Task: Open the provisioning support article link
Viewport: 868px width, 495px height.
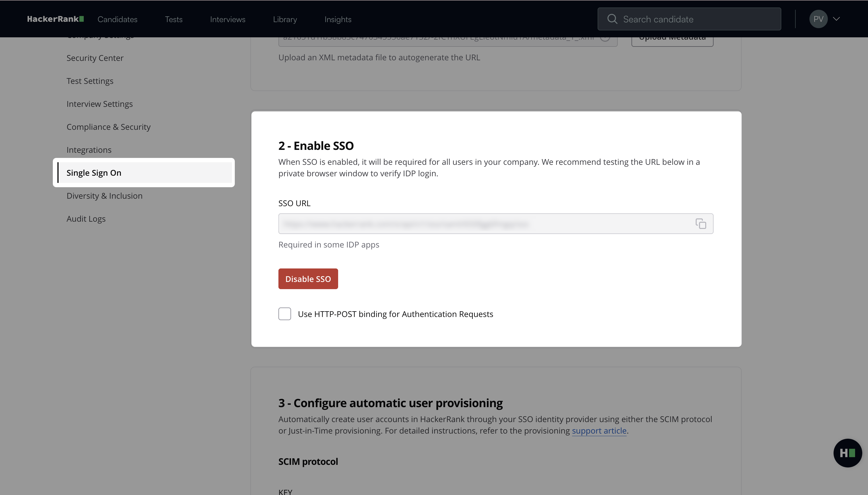Action: (x=599, y=431)
